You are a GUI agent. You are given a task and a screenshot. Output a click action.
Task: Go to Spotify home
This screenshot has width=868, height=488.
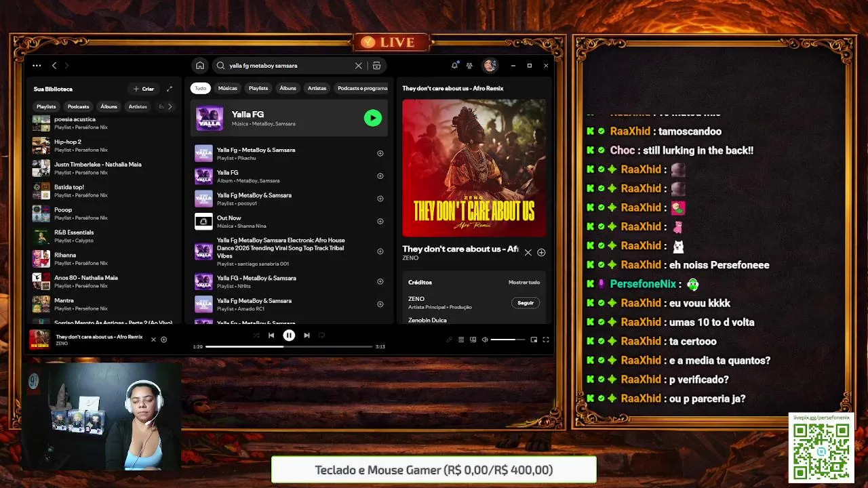coord(200,66)
